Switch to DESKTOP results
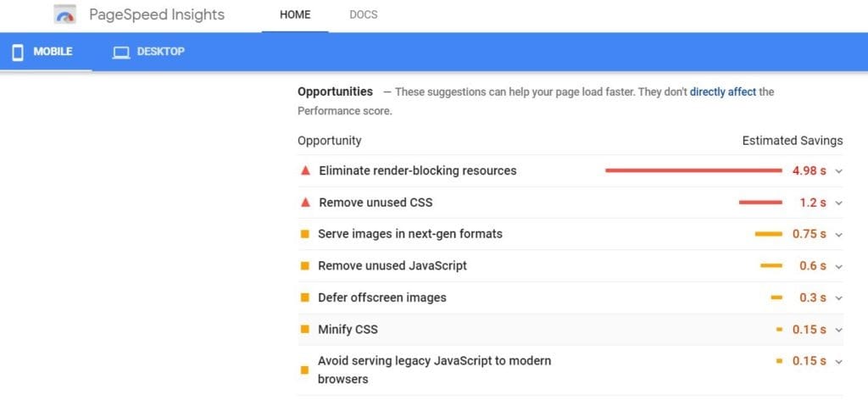Screen dimensions: 868x406 point(148,52)
